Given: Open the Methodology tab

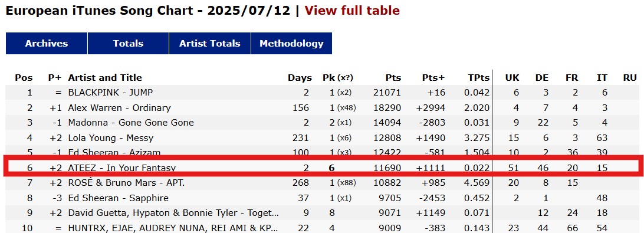Looking at the screenshot, I should [x=291, y=44].
